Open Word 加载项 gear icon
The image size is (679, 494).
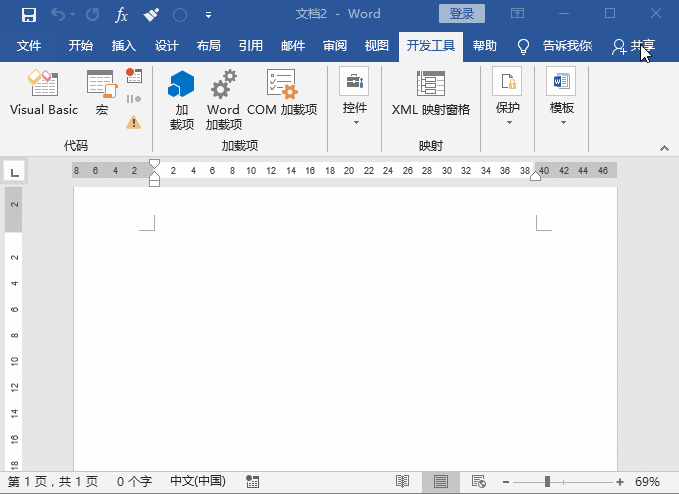pos(223,99)
